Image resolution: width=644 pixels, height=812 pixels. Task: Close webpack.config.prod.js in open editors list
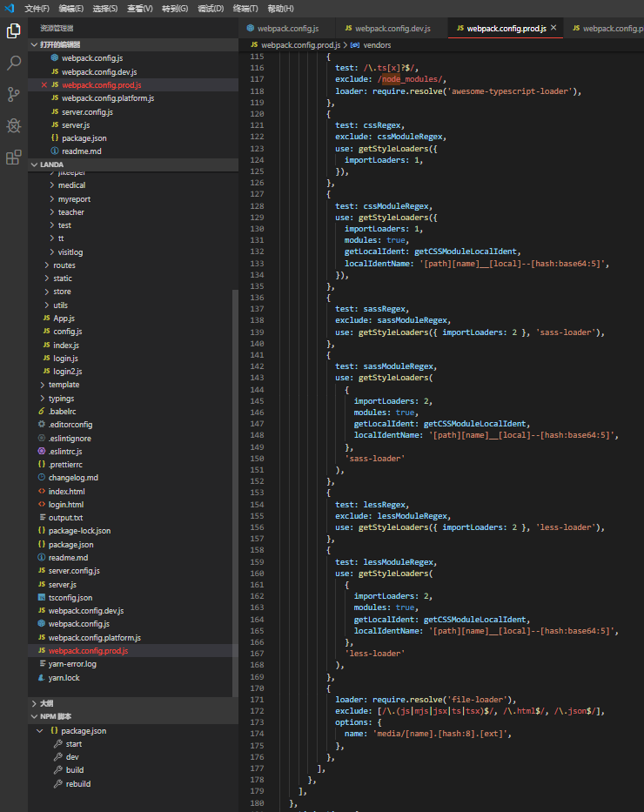[44, 85]
